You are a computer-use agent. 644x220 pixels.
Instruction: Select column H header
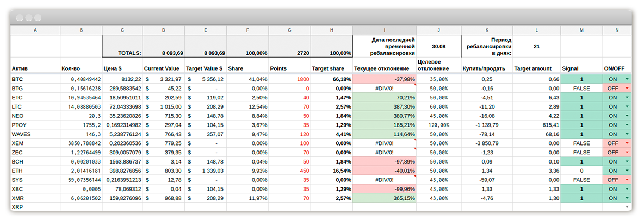click(331, 30)
